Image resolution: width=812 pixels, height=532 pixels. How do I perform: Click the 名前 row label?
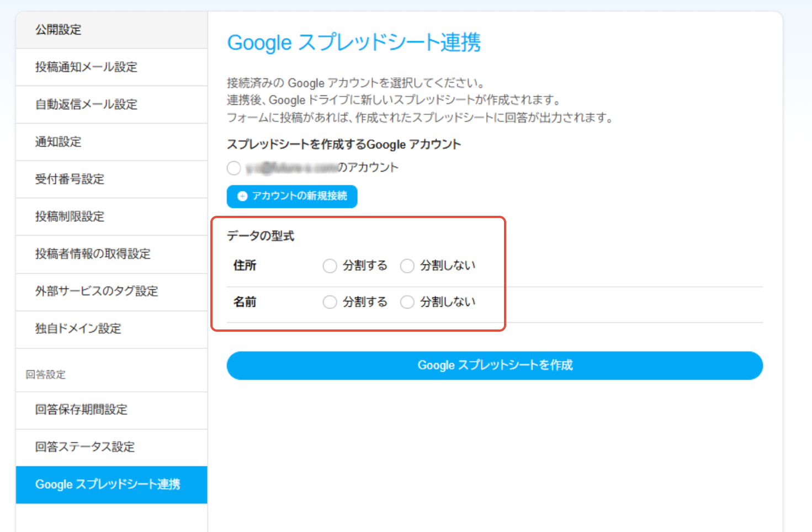tap(245, 302)
